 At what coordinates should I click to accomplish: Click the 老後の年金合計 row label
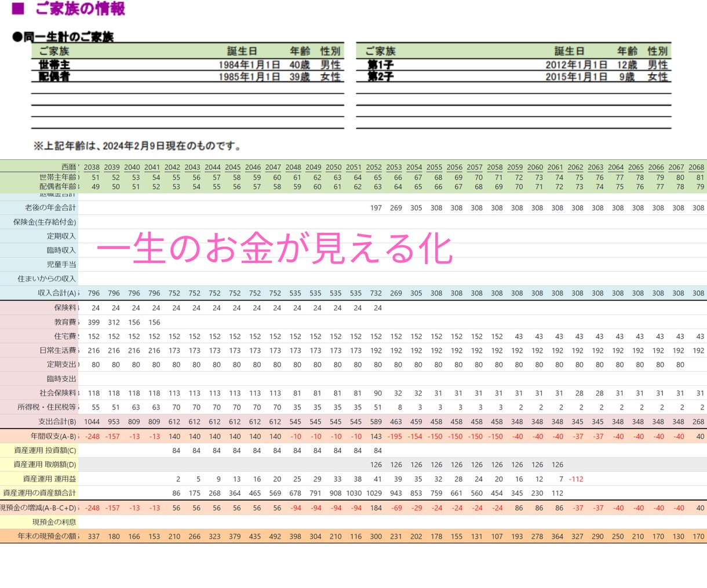tap(50, 207)
